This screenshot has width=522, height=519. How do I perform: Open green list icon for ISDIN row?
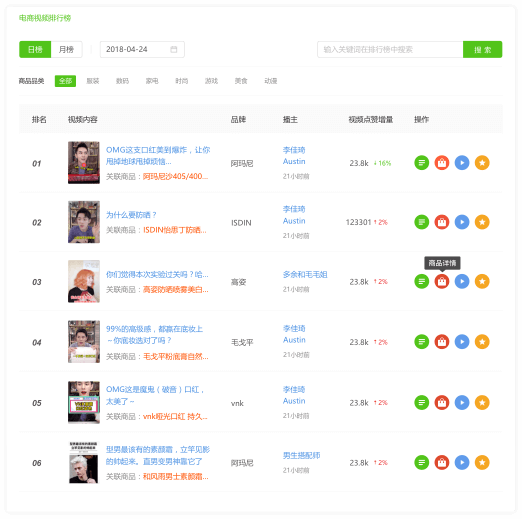421,222
